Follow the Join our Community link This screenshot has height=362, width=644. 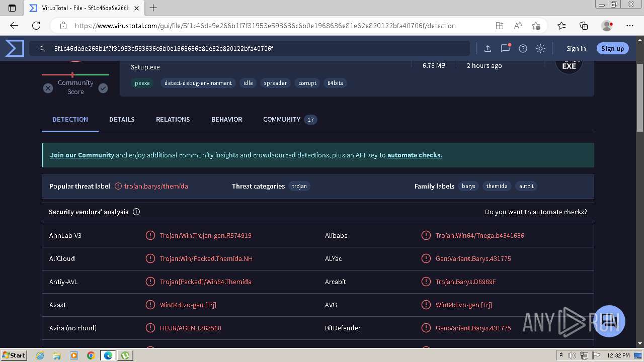click(x=82, y=155)
